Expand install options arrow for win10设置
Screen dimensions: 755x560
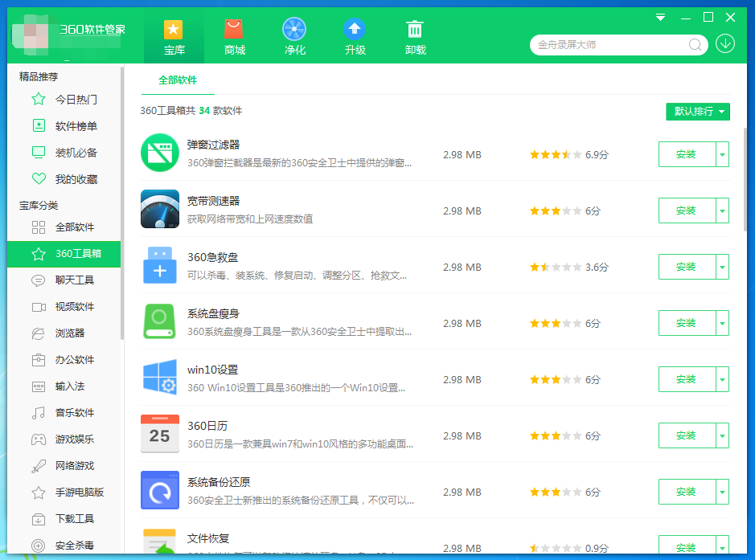pyautogui.click(x=722, y=379)
